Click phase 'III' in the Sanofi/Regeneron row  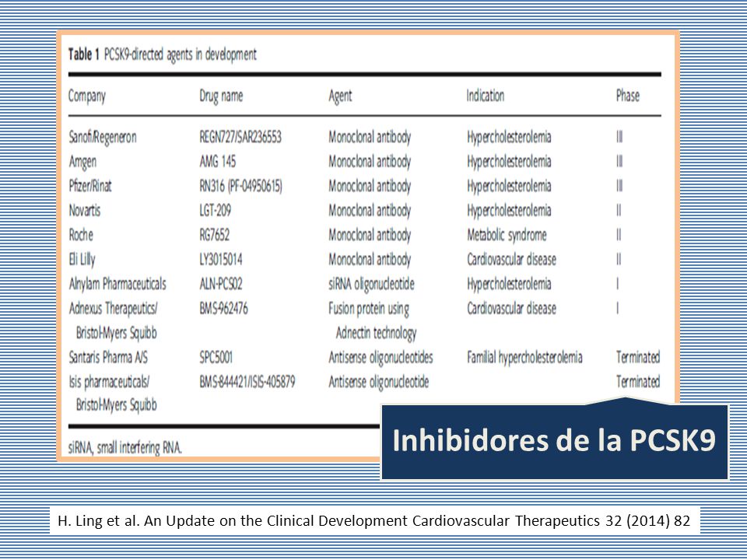point(619,137)
